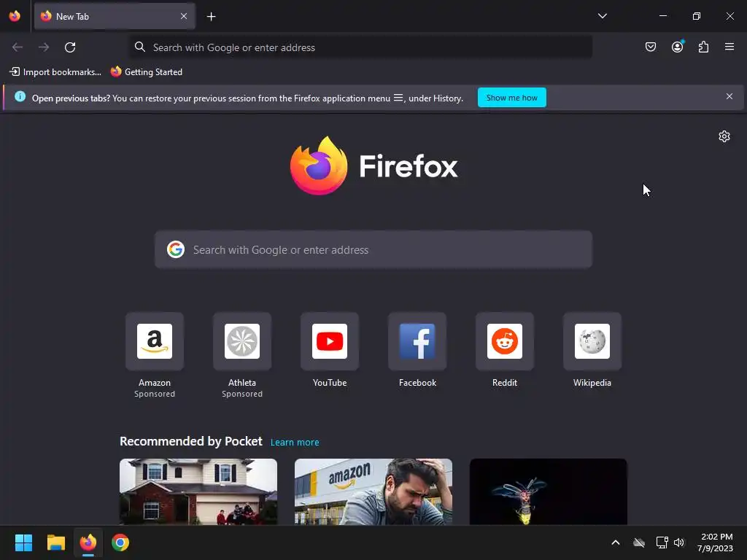This screenshot has height=560, width=747.
Task: Open the Firefox application hamburger menu
Action: click(729, 47)
